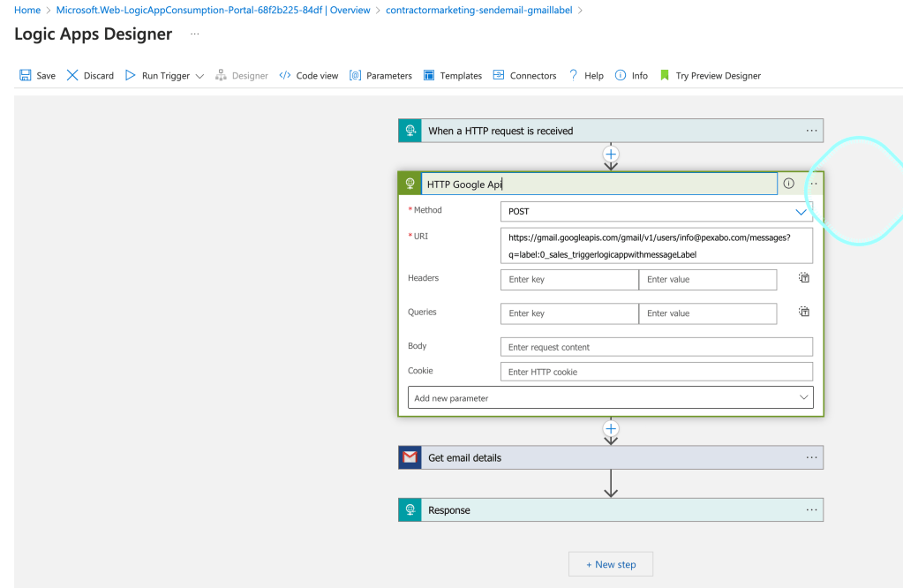This screenshot has height=588, width=903.
Task: Click into the URI field
Action: click(657, 246)
